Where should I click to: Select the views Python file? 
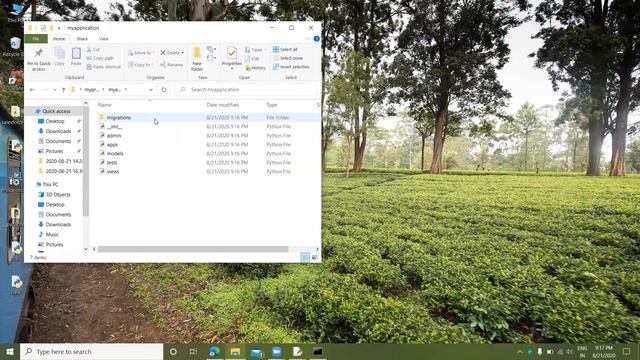[113, 171]
